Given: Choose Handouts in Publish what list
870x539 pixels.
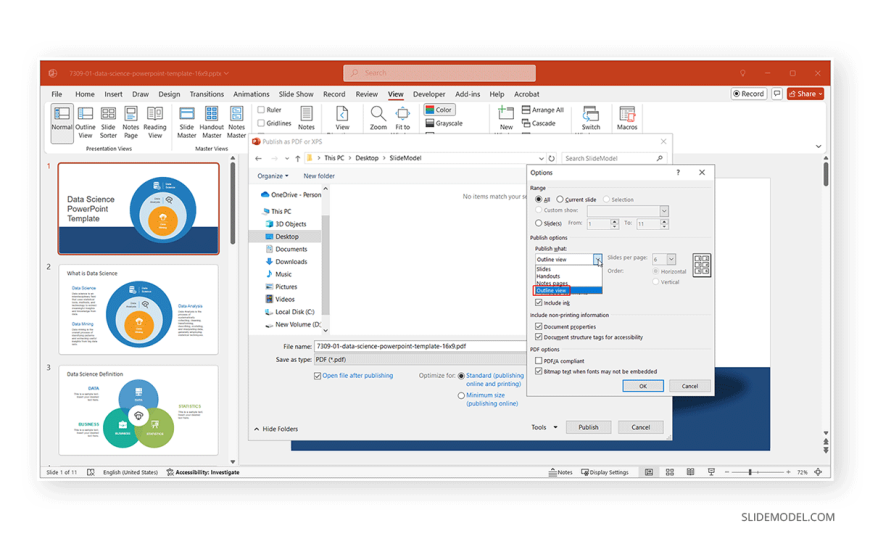Looking at the screenshot, I should click(x=568, y=276).
